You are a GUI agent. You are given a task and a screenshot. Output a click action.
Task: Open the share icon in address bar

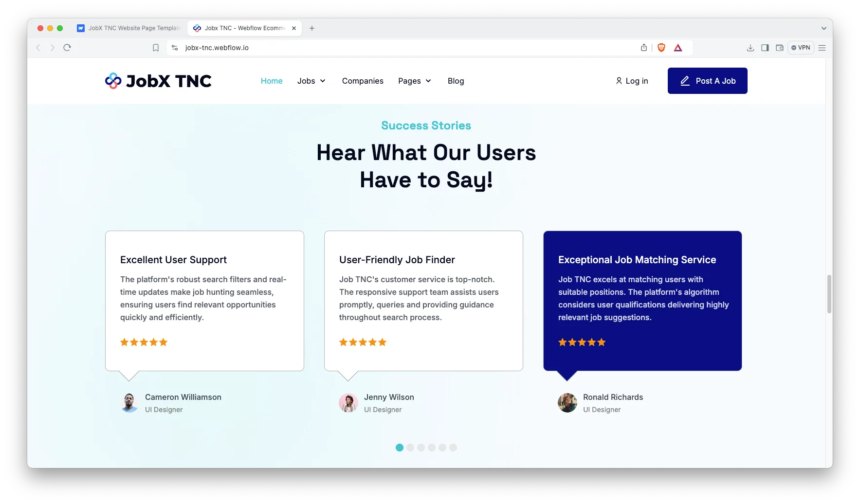(643, 48)
